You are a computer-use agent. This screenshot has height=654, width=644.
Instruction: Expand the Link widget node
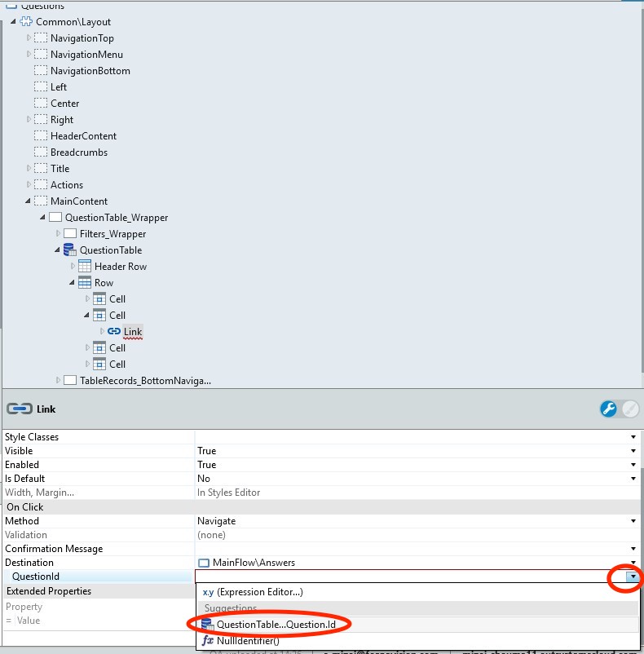tap(102, 331)
